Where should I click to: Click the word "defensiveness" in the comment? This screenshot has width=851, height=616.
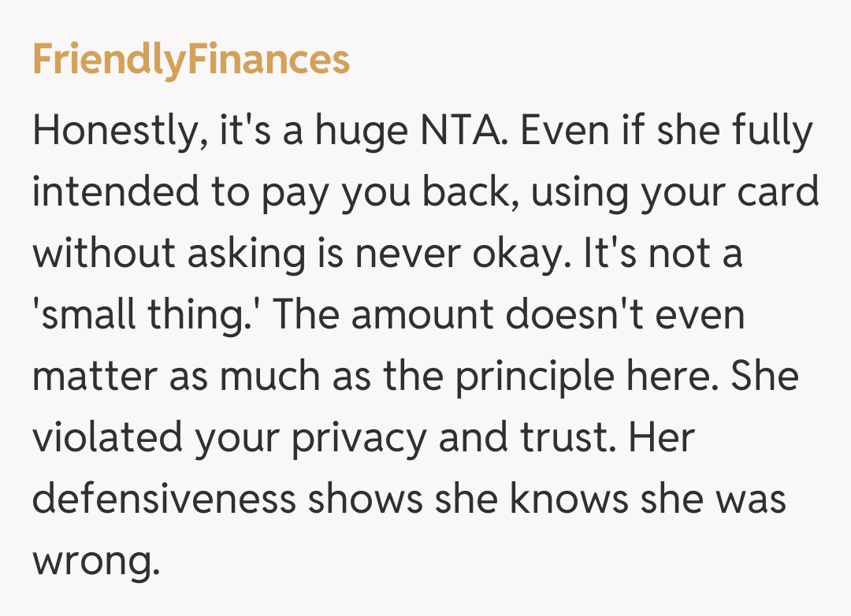[164, 500]
